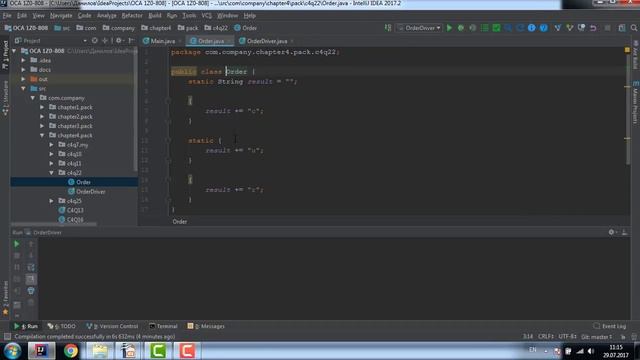Toggle Maven Projects side tab

coord(636,102)
